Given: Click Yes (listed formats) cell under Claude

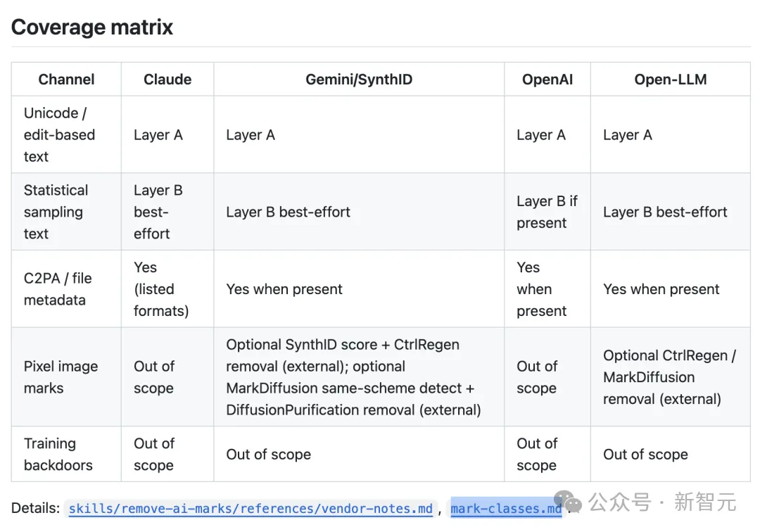Looking at the screenshot, I should tap(161, 289).
